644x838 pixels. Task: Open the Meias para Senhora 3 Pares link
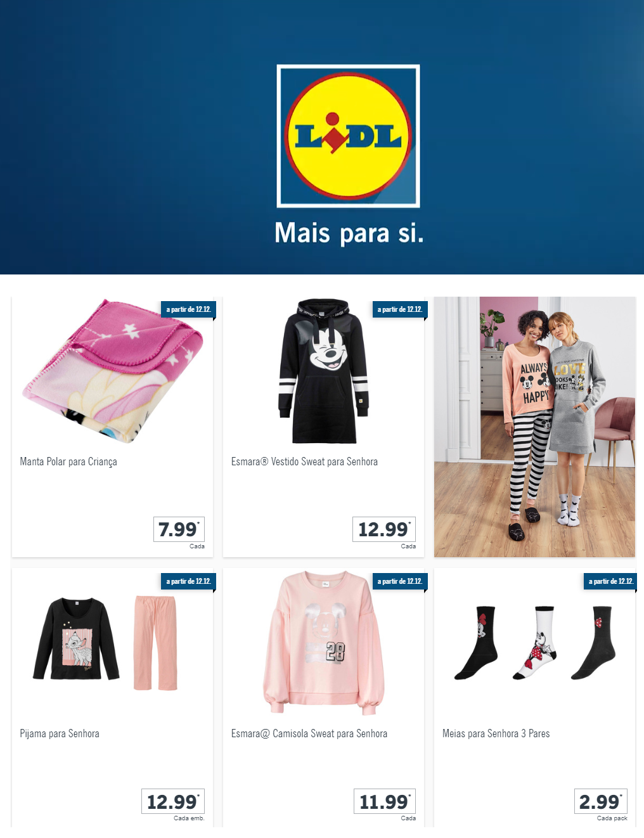pyautogui.click(x=496, y=733)
